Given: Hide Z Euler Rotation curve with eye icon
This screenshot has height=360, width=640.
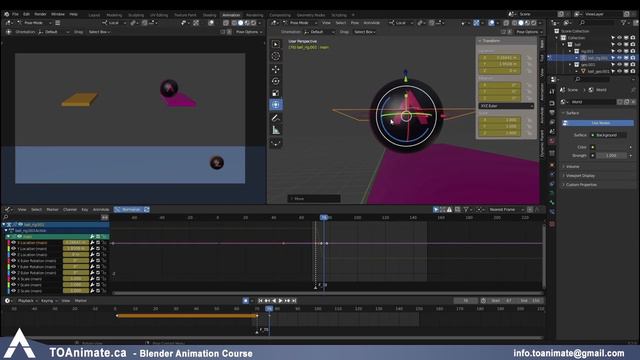Looking at the screenshot, I should [13, 273].
